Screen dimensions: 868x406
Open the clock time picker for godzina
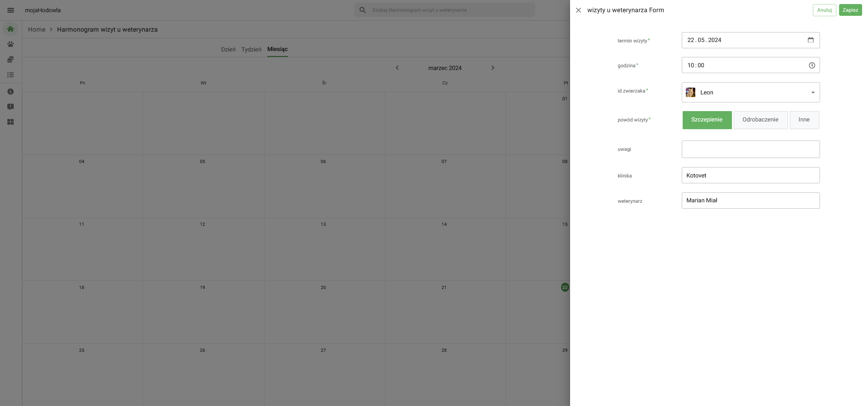click(x=811, y=65)
